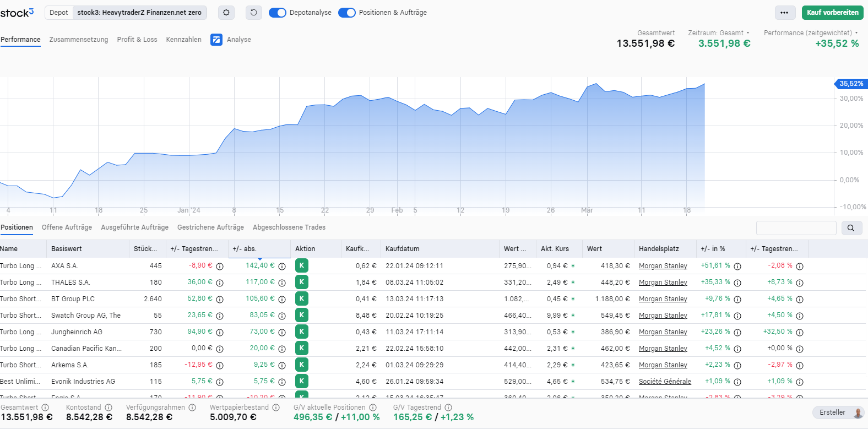The image size is (868, 429).
Task: Open Morgan Stanley link in Jungheinrich row
Action: (663, 332)
